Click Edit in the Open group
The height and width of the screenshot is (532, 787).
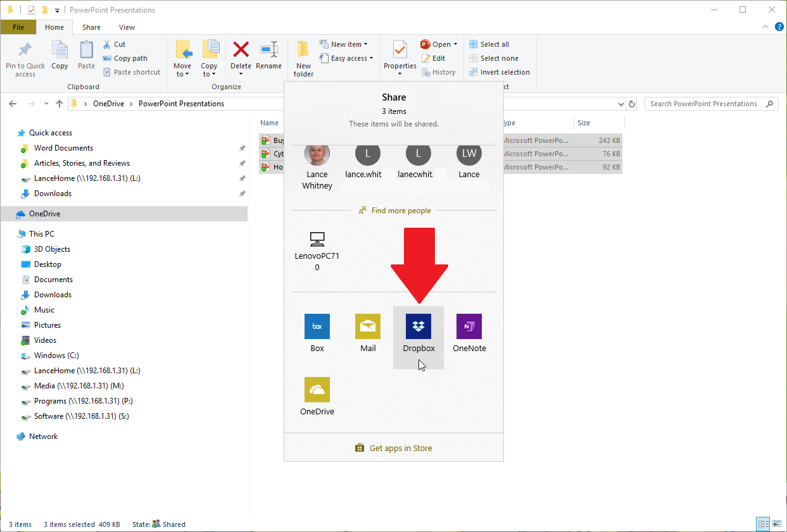434,58
